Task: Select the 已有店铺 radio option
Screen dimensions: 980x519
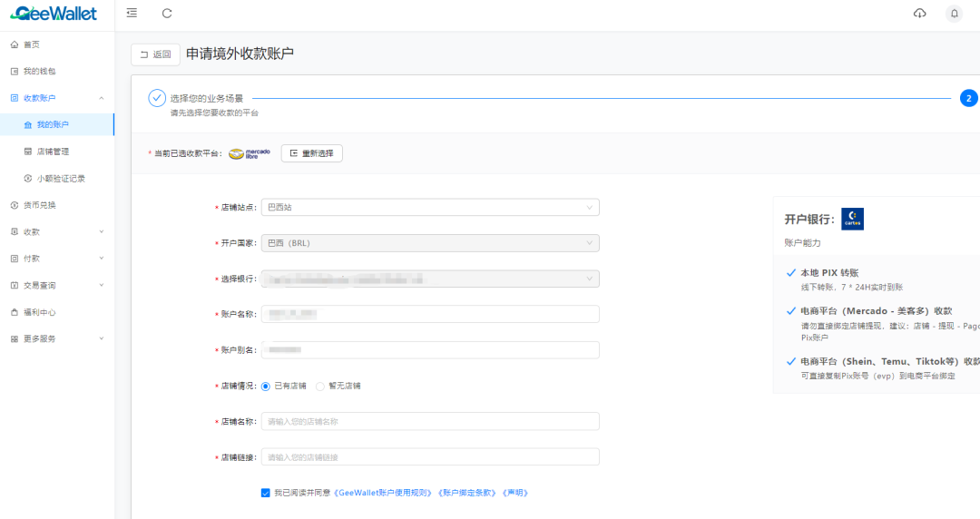Action: pos(266,387)
